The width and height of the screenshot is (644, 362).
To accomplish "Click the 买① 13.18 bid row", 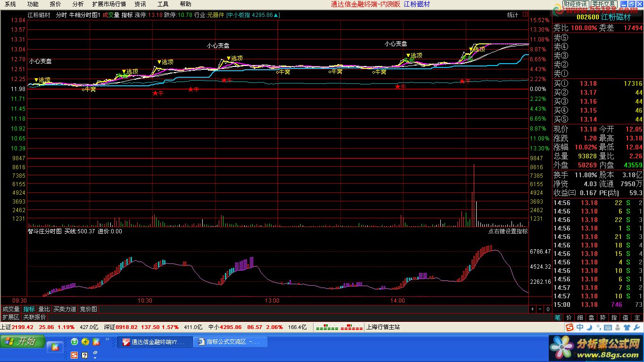I will coord(598,83).
